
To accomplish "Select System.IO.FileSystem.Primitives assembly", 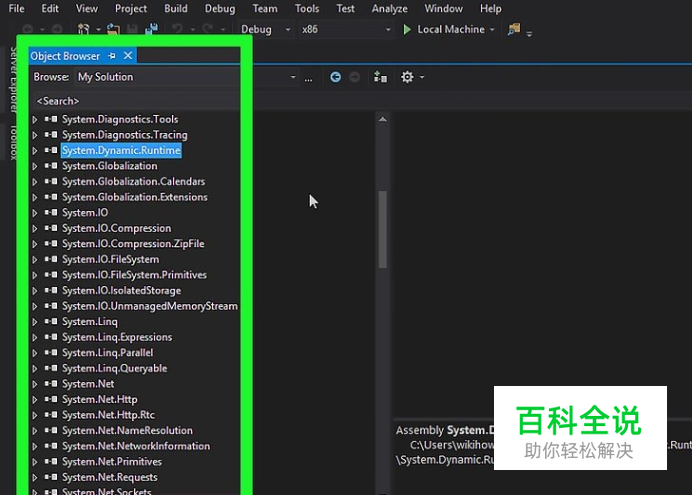I will click(x=134, y=275).
